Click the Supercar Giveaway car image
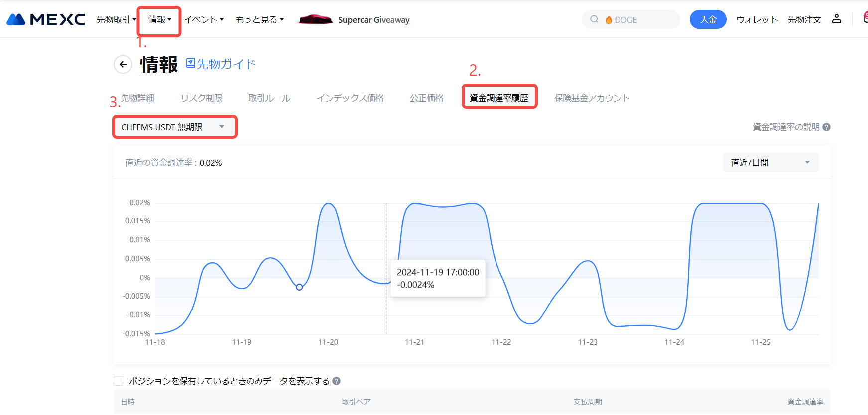868x415 pixels. point(314,19)
